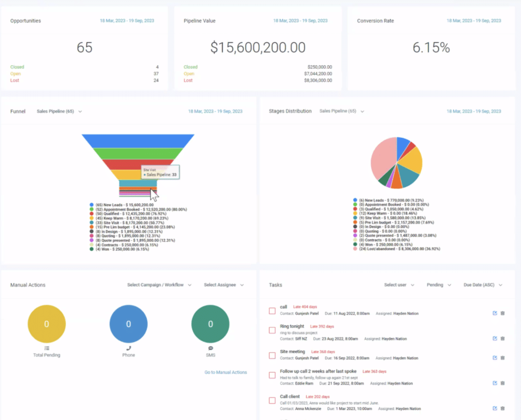
Task: Delete the 'Follow up call 2 weeks' task
Action: click(x=503, y=383)
